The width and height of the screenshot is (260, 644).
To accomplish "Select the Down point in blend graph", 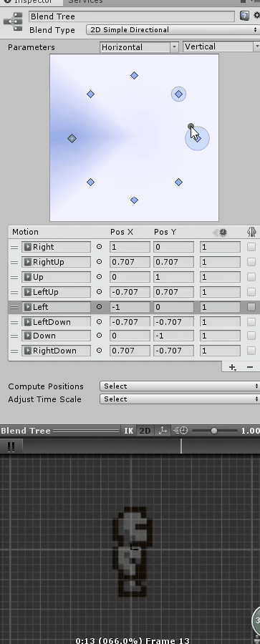I will tap(134, 200).
